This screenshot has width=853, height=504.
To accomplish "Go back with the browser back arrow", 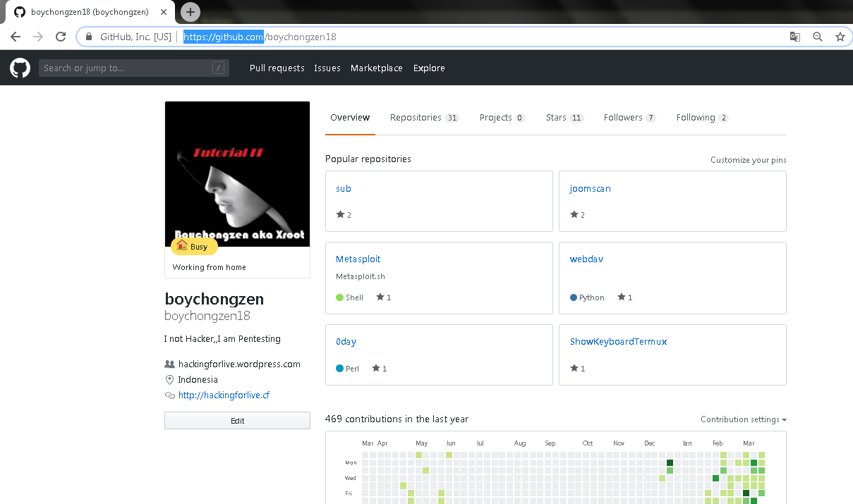I will 16,37.
